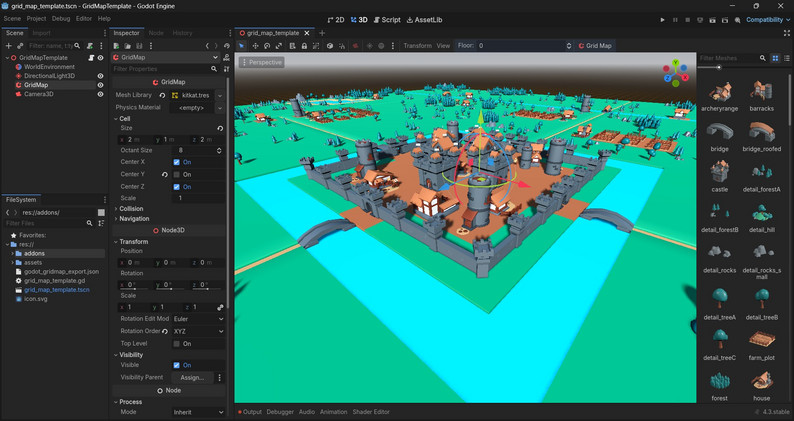This screenshot has height=421, width=794.
Task: Switch to the 2D workspace
Action: tap(336, 20)
